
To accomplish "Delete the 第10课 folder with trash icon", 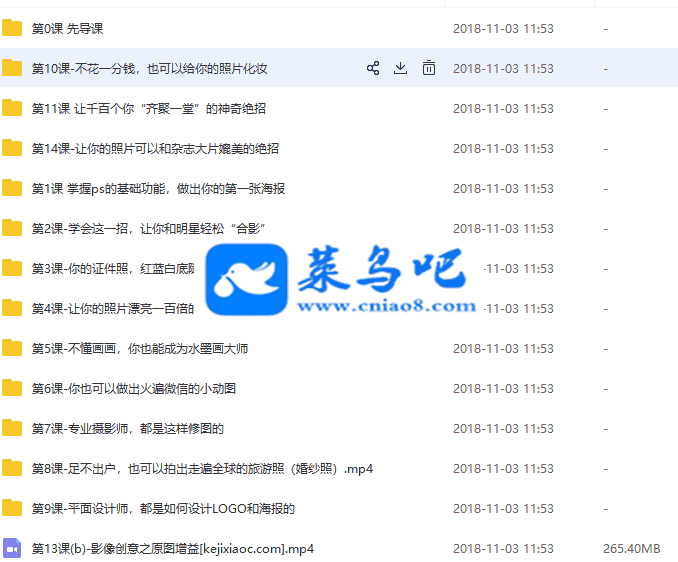I will [x=429, y=68].
